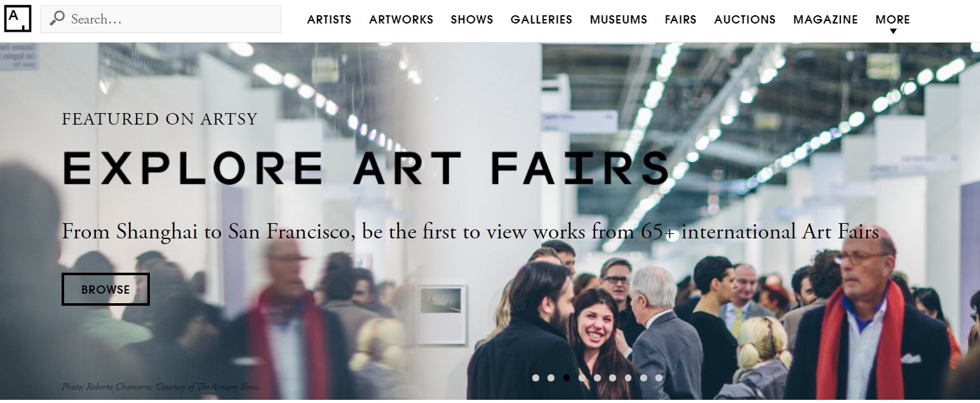Select the last carousel dot
The width and height of the screenshot is (980, 403).
click(x=659, y=378)
